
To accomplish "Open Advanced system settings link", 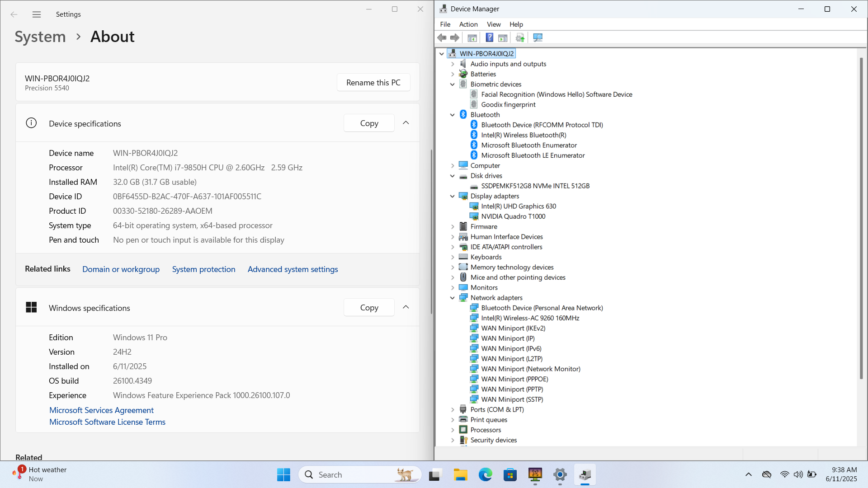I will (292, 269).
